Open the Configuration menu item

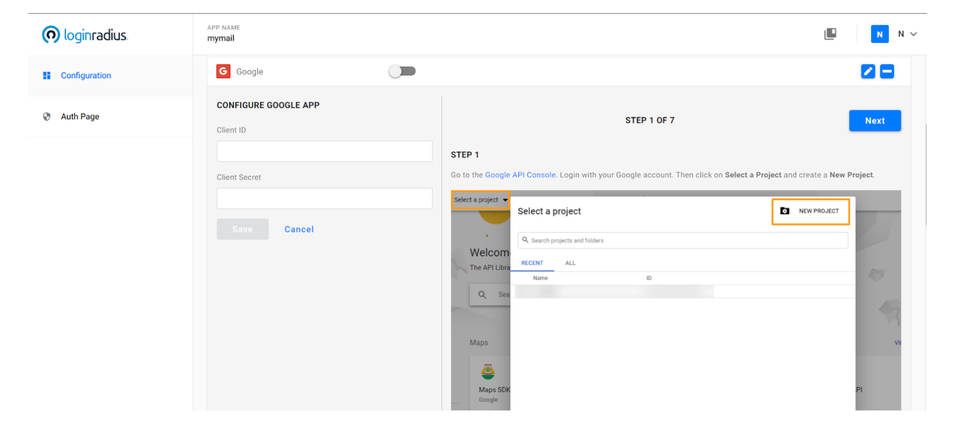click(86, 76)
